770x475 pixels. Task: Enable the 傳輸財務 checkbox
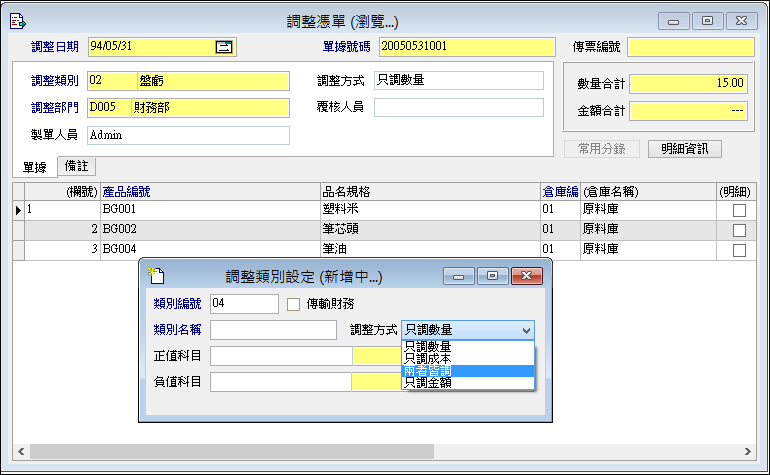tap(294, 304)
